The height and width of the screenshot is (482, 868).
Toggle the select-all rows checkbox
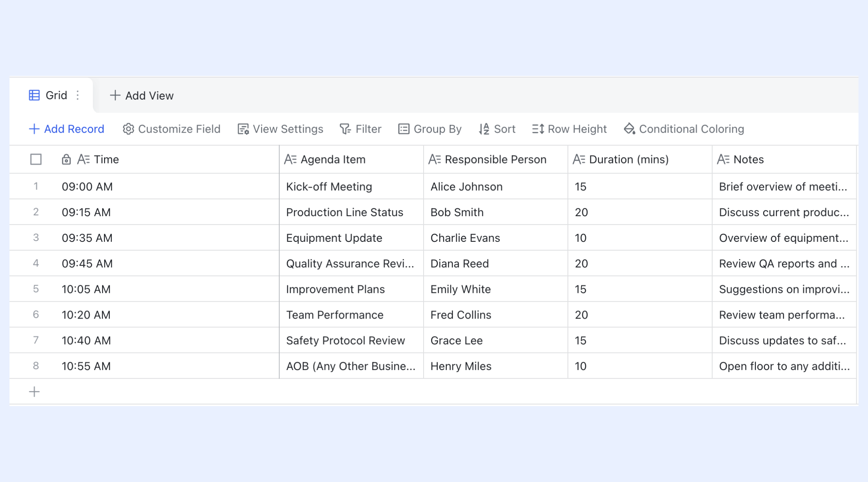click(x=36, y=159)
